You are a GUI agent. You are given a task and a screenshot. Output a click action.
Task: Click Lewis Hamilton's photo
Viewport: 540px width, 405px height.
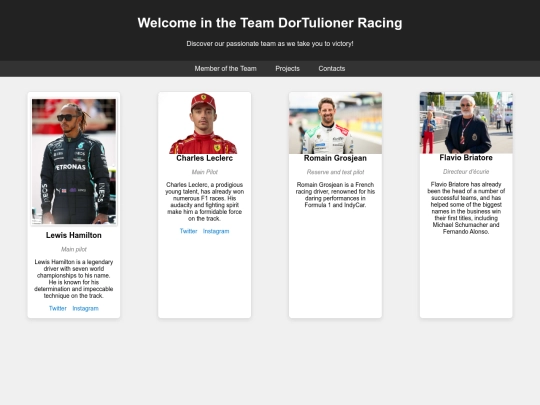pyautogui.click(x=74, y=162)
